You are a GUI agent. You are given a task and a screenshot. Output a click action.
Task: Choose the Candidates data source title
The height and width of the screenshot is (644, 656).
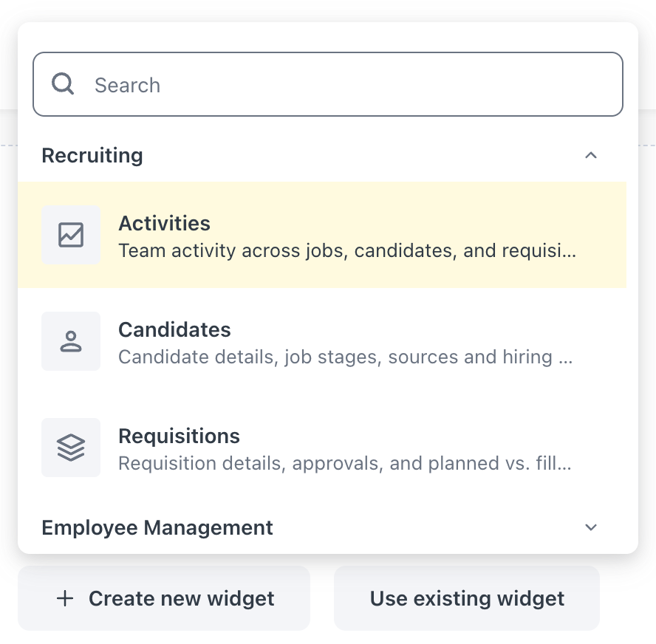[174, 329]
